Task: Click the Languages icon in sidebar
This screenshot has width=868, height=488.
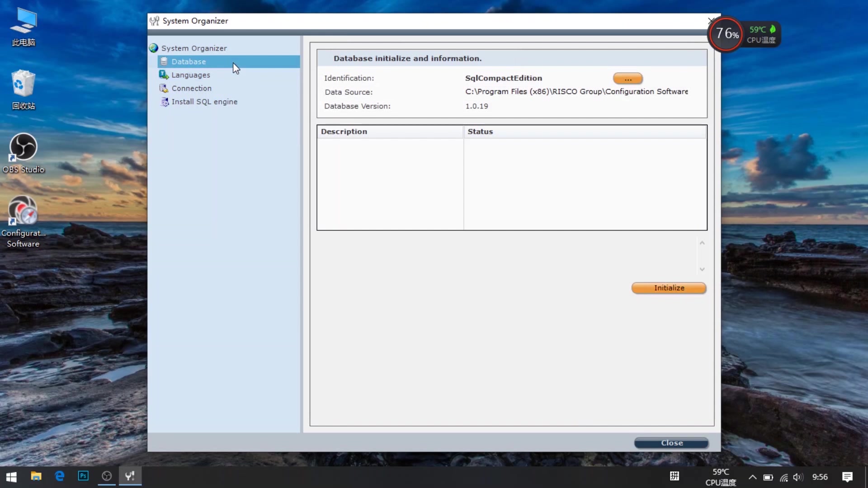Action: click(164, 75)
